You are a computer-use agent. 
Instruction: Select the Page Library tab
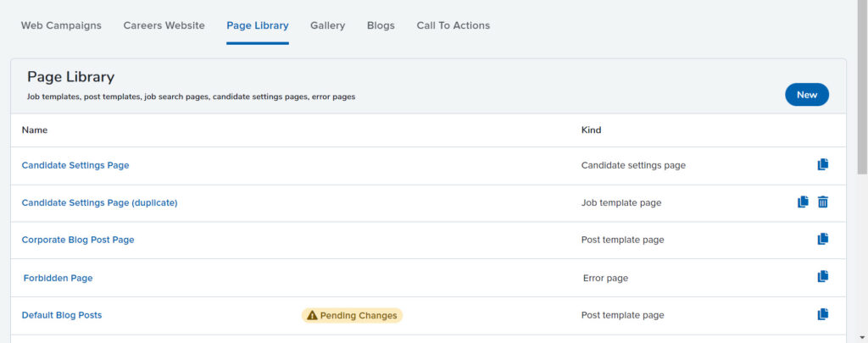coord(258,25)
